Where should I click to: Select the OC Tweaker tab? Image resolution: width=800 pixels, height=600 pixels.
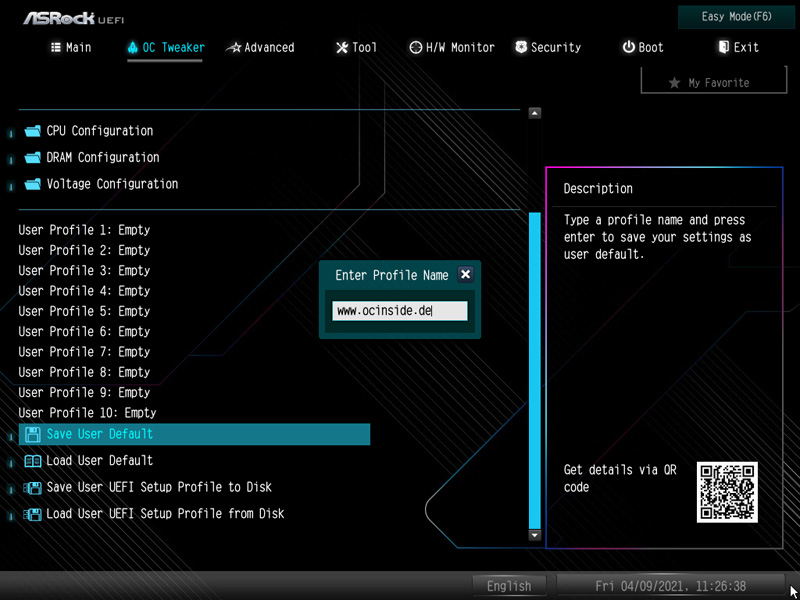[x=166, y=47]
